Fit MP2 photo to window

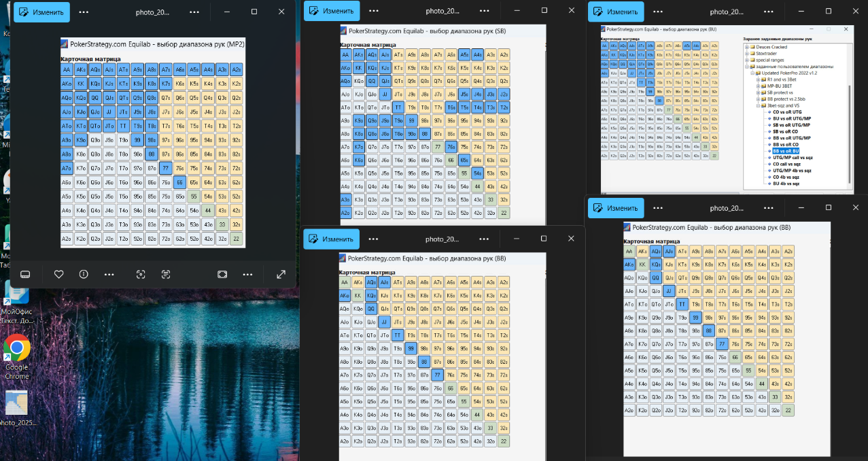222,274
